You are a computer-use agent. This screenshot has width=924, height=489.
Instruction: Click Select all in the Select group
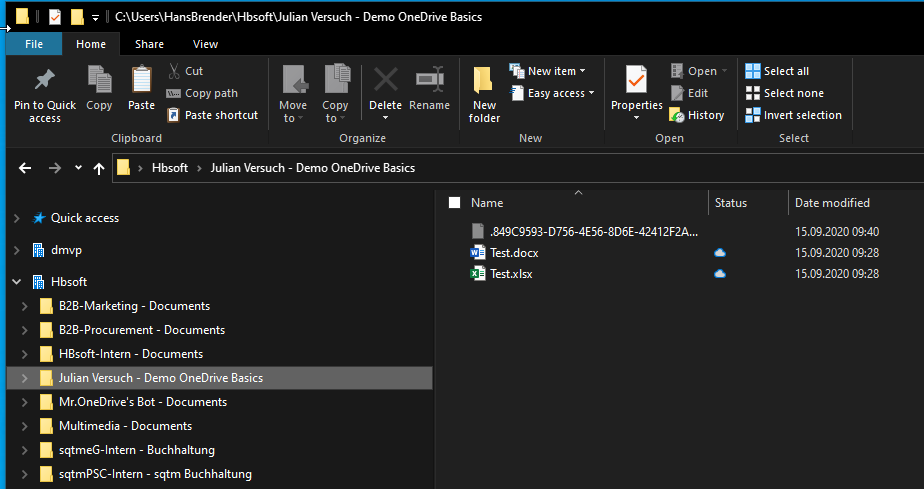777,71
